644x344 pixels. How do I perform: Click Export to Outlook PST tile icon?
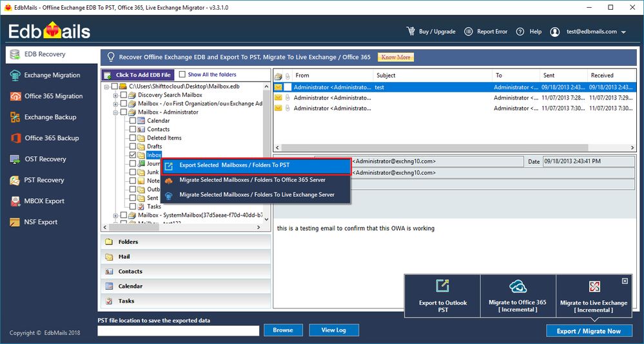(x=442, y=286)
